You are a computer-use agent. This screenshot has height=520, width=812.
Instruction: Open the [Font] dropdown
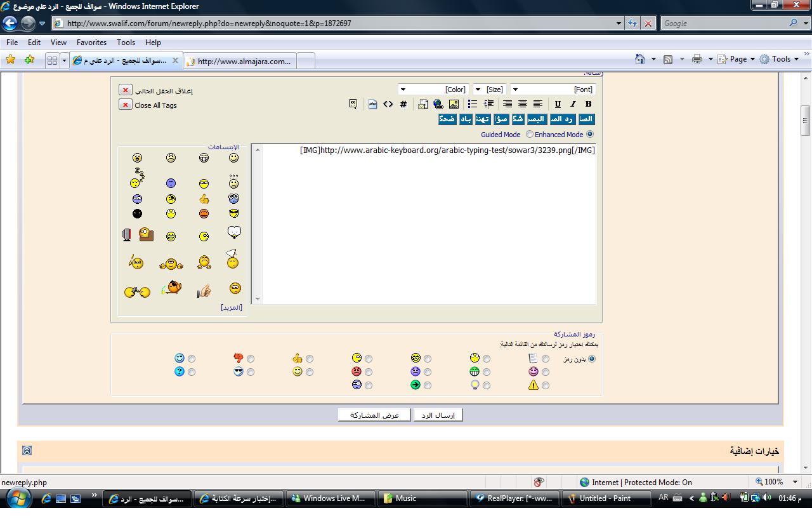coord(553,90)
